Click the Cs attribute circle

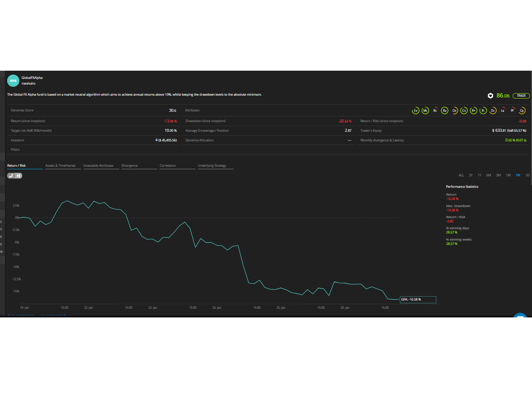pos(464,111)
